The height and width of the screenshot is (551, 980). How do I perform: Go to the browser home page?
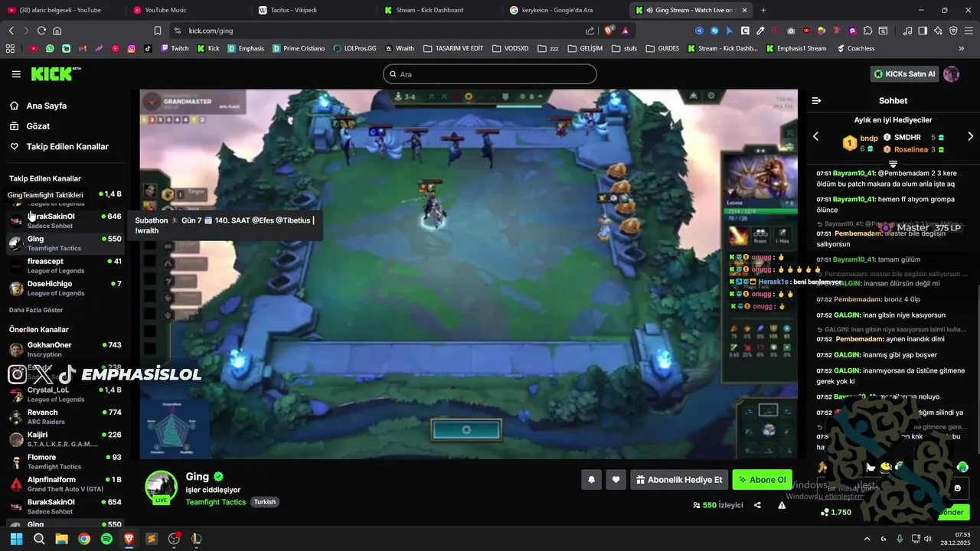click(x=57, y=31)
